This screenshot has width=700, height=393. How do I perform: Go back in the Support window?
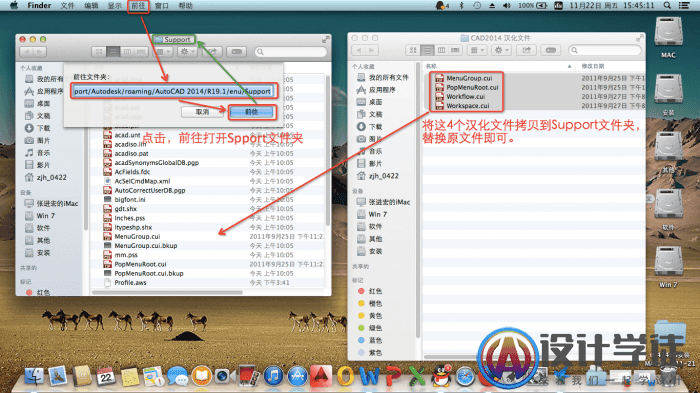27,52
